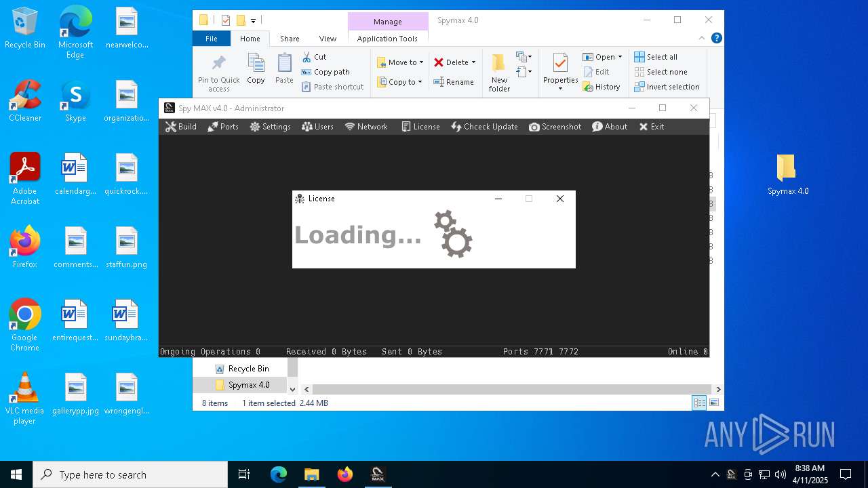The width and height of the screenshot is (868, 488).
Task: Click the navigation pane scroll down arrow
Action: click(x=292, y=389)
